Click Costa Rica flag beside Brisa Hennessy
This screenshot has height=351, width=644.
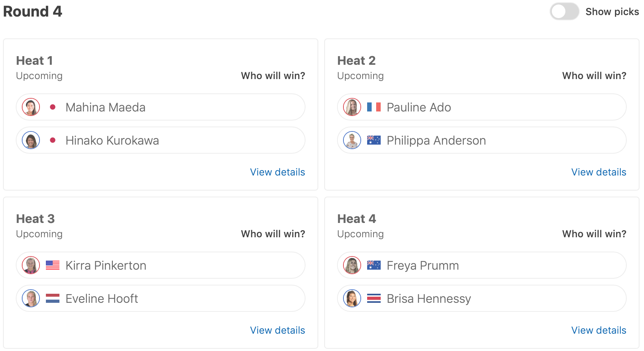[374, 299]
